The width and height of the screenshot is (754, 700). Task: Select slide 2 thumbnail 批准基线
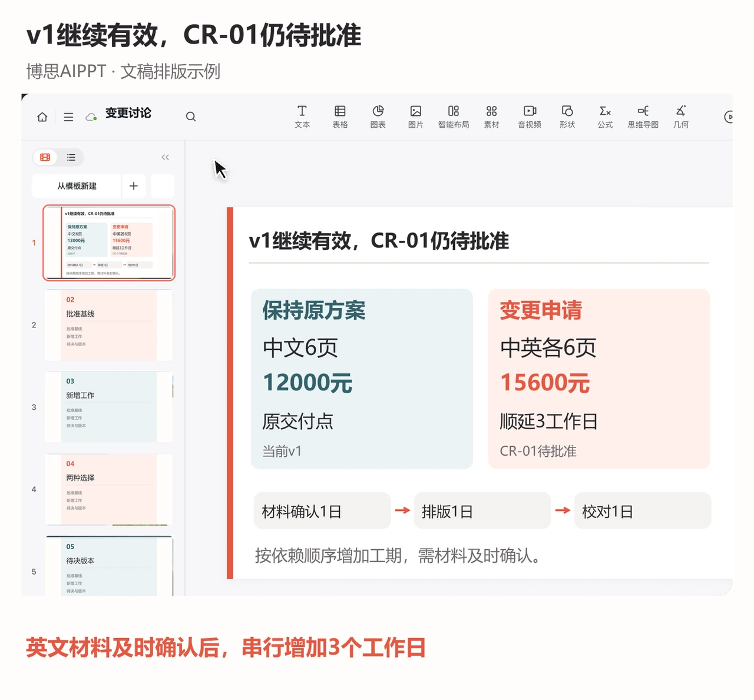[x=109, y=325]
